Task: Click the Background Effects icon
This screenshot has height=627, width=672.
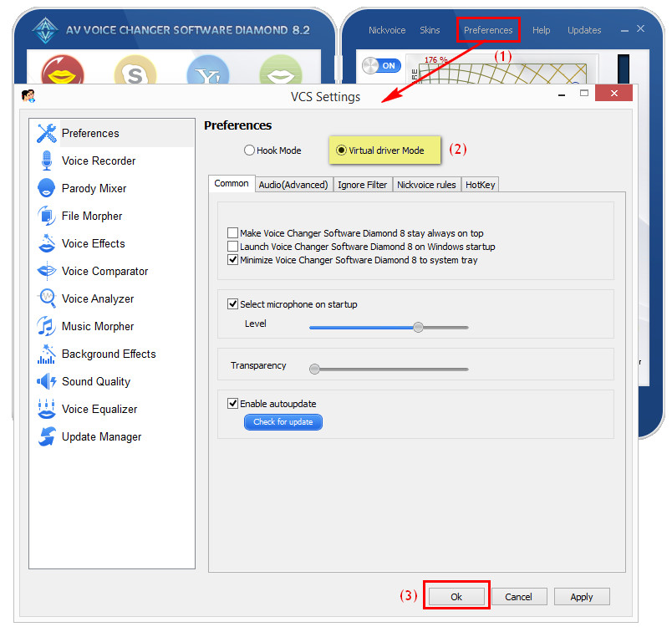Action: pos(46,354)
